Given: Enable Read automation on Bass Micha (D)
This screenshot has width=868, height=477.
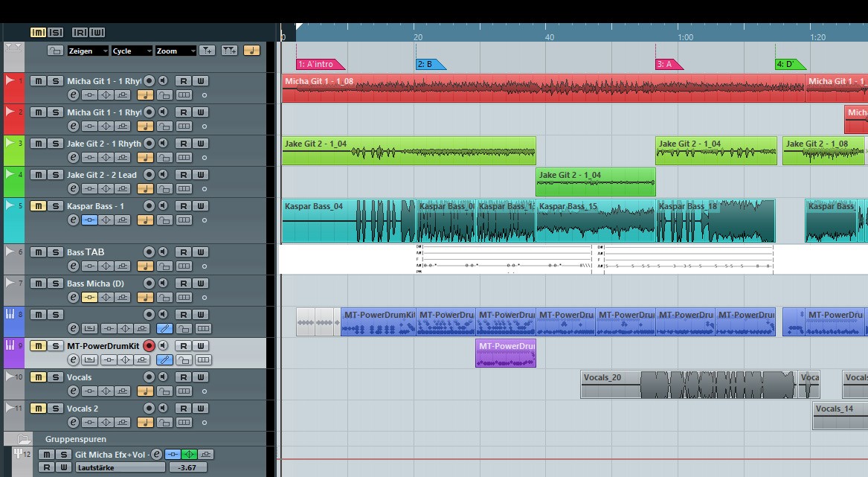Looking at the screenshot, I should 183,284.
